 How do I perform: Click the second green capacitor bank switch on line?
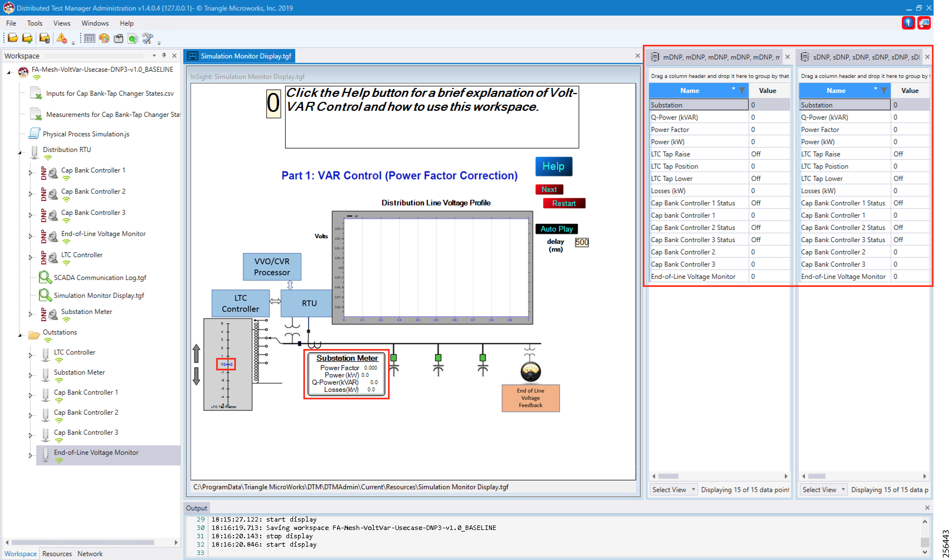[x=438, y=357]
